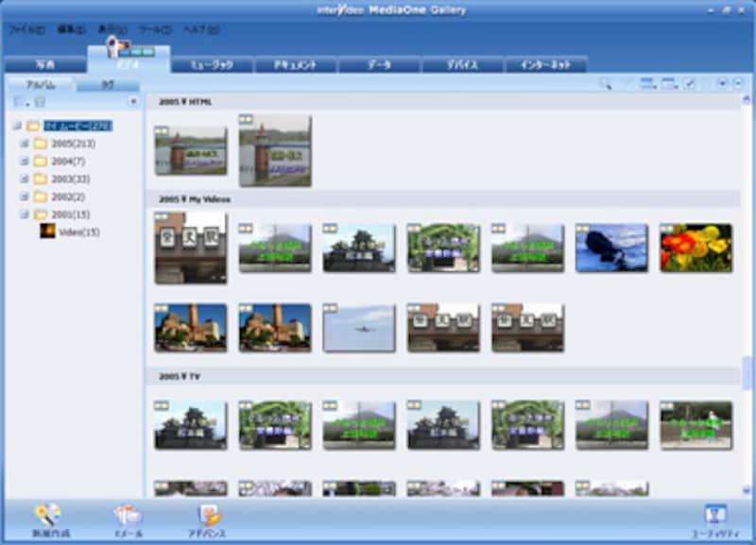This screenshot has width=756, height=545.
Task: Select the アルバム (Album) sub-tab
Action: pos(41,85)
